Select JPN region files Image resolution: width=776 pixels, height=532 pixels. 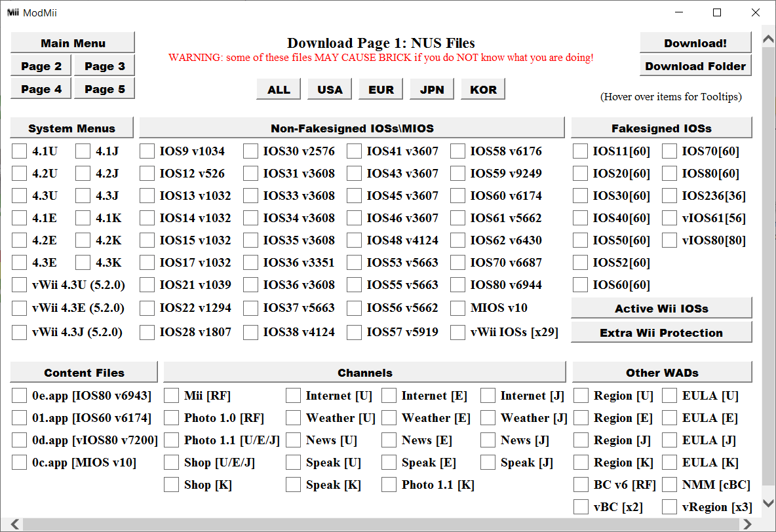pos(432,89)
